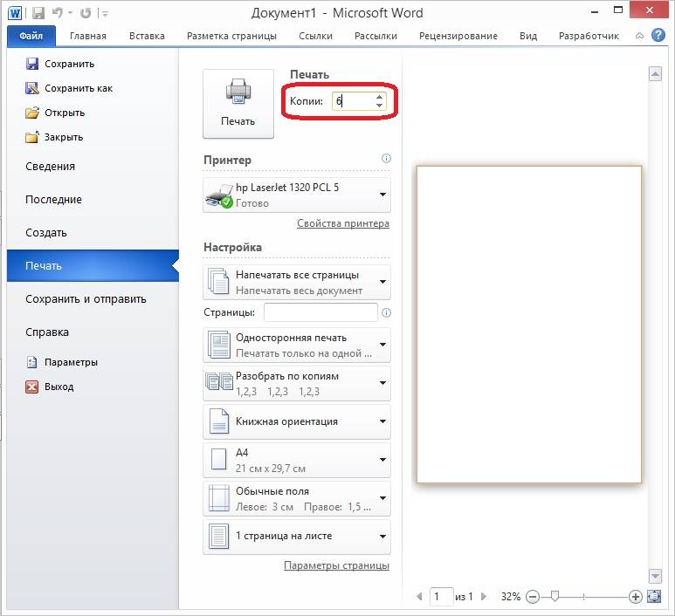
Task: Click the large Печать printer button
Action: [x=238, y=104]
